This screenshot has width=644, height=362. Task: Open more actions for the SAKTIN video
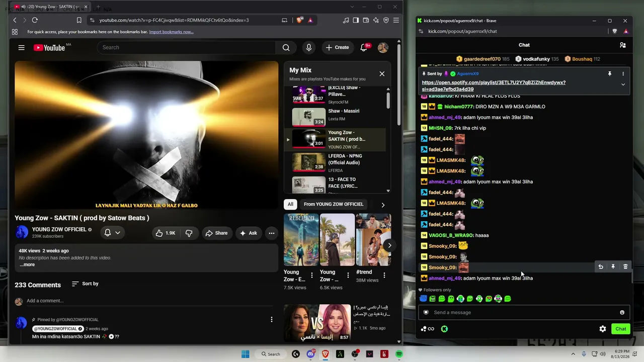[272, 233]
